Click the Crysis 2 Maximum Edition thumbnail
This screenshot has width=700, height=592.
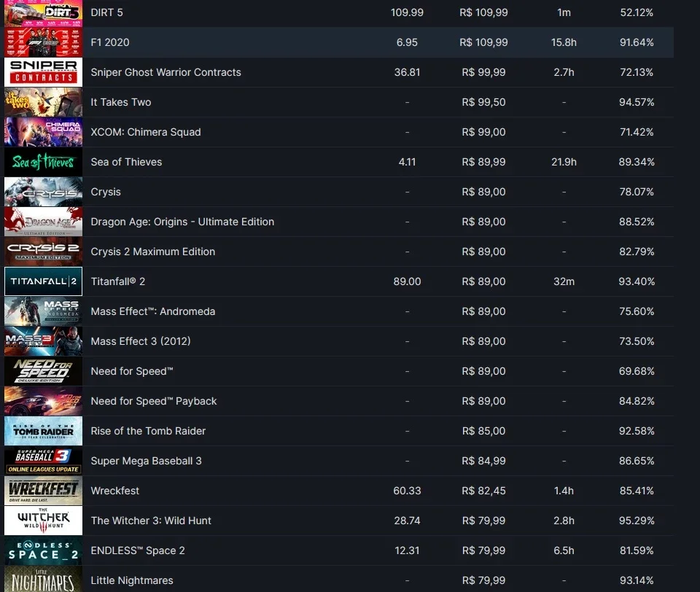point(43,252)
